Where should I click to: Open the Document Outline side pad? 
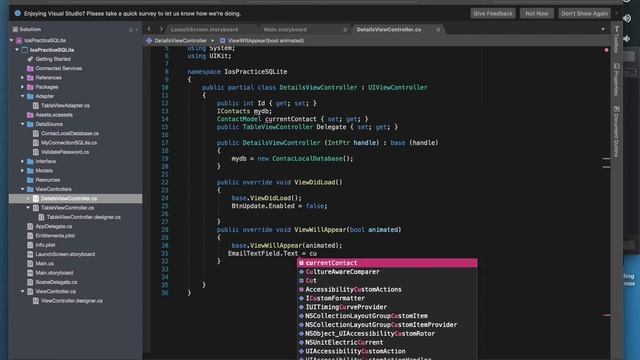[616, 131]
